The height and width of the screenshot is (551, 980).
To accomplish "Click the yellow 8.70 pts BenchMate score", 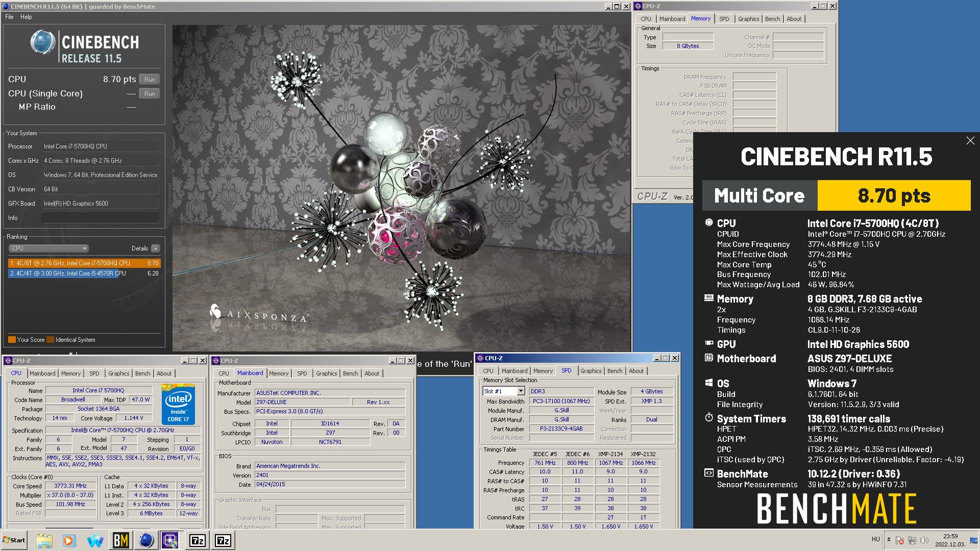I will (x=894, y=195).
